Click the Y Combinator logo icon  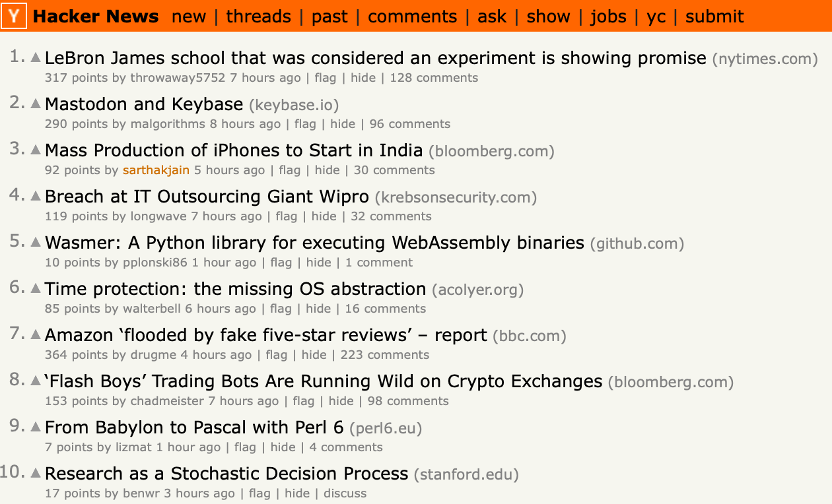(14, 16)
